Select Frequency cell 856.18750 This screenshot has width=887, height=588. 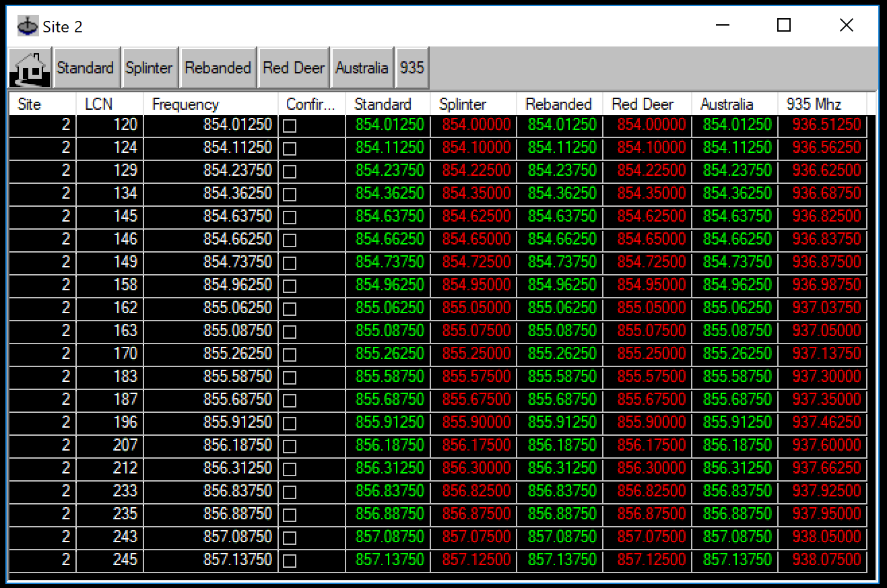(211, 445)
